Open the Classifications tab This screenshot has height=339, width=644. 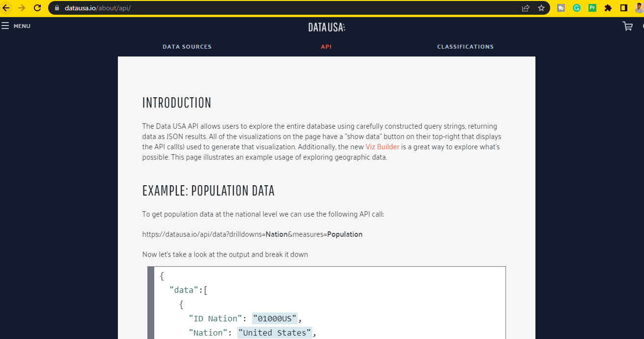pyautogui.click(x=465, y=47)
